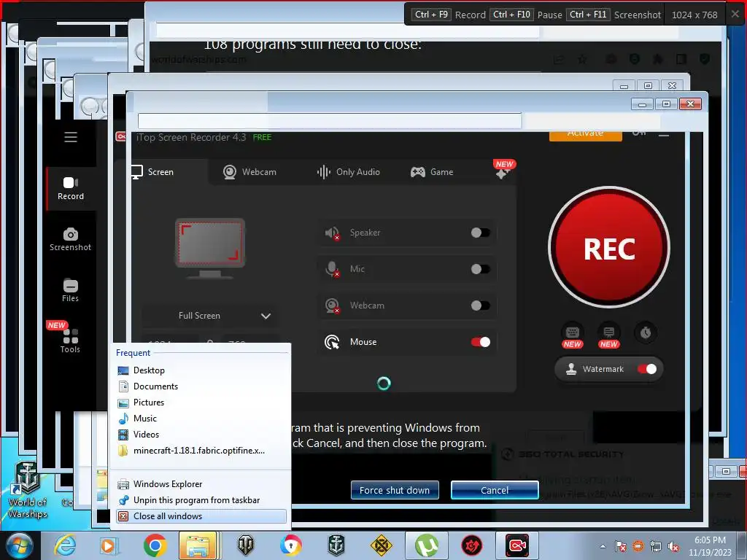Click the monitor screen region preview
Viewport: 747px width, 560px height.
click(x=210, y=249)
